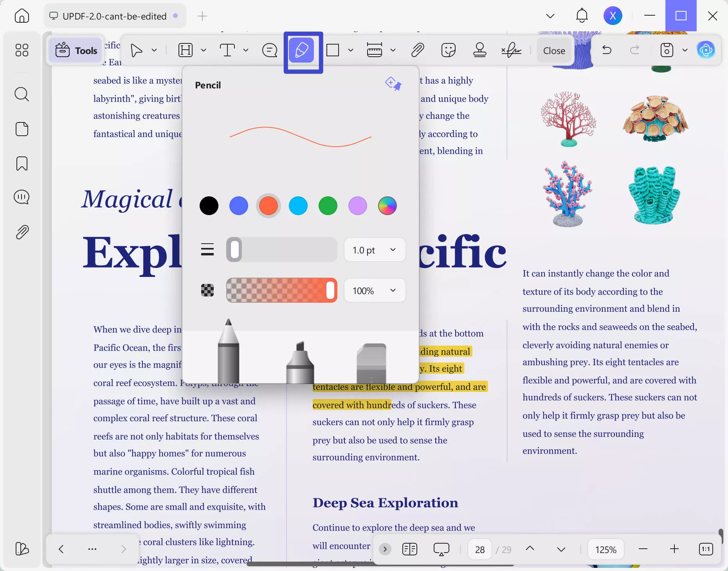Expand measurement tool options dropdown

coord(393,50)
